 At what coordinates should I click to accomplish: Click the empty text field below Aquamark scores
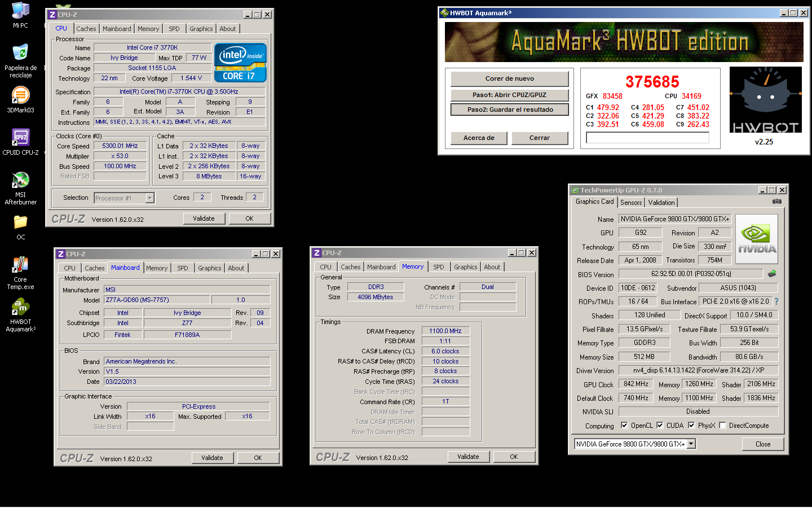point(647,138)
